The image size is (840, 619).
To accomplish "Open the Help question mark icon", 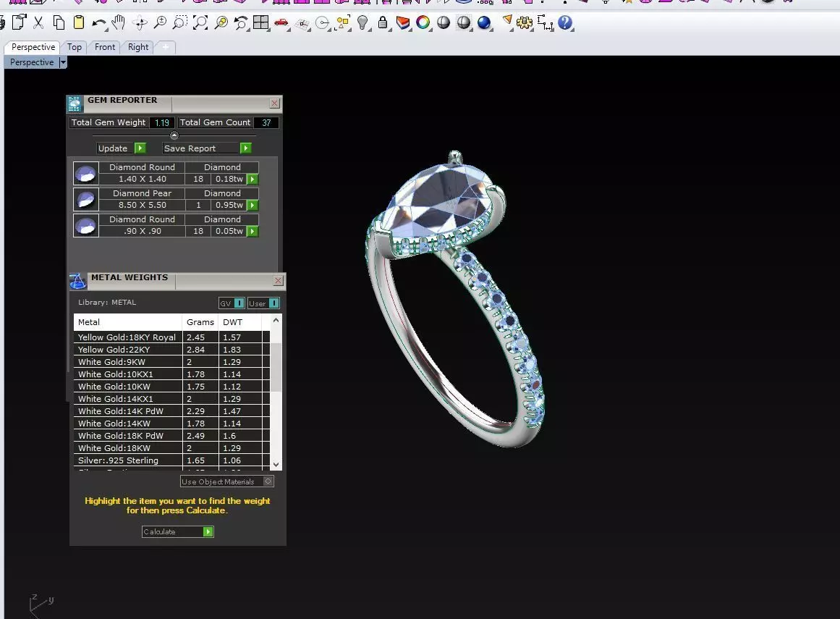I will pos(565,22).
